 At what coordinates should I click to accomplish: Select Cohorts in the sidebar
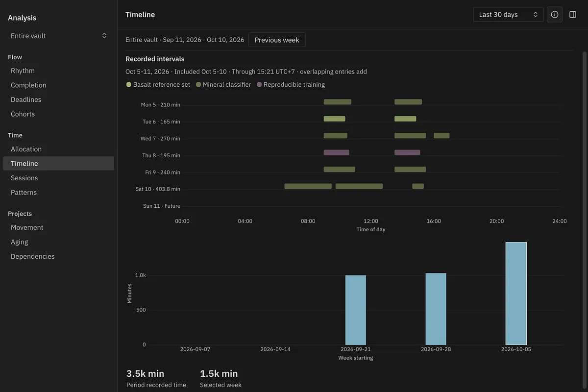click(58, 114)
